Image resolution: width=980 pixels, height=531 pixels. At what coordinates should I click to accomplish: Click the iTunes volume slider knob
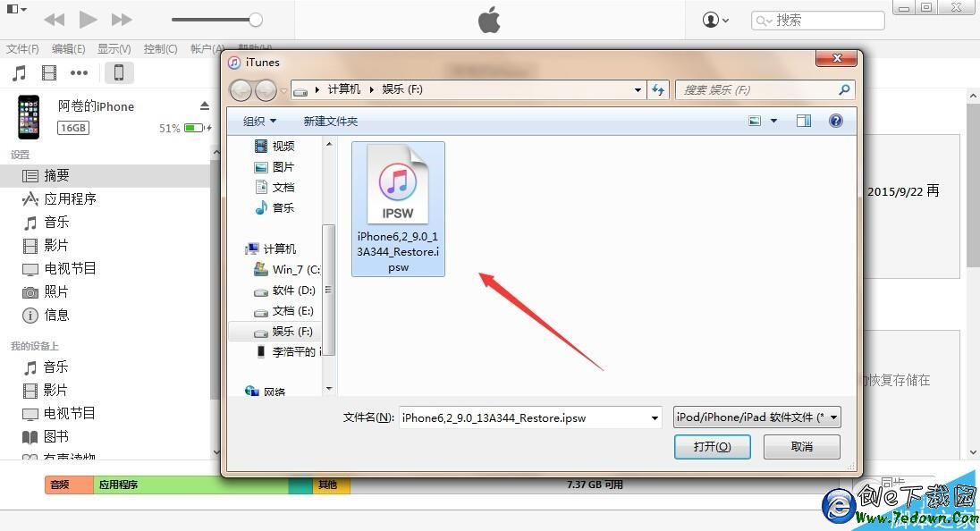coord(256,20)
